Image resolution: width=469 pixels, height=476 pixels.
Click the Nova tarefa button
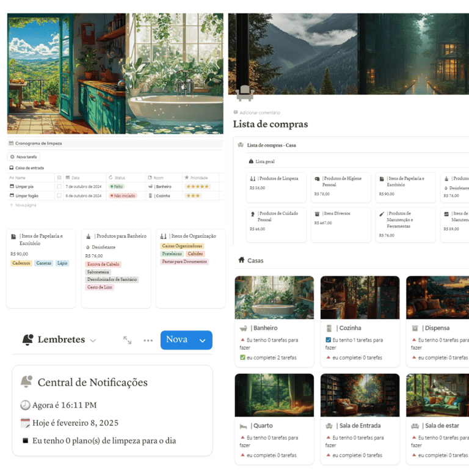pyautogui.click(x=24, y=157)
